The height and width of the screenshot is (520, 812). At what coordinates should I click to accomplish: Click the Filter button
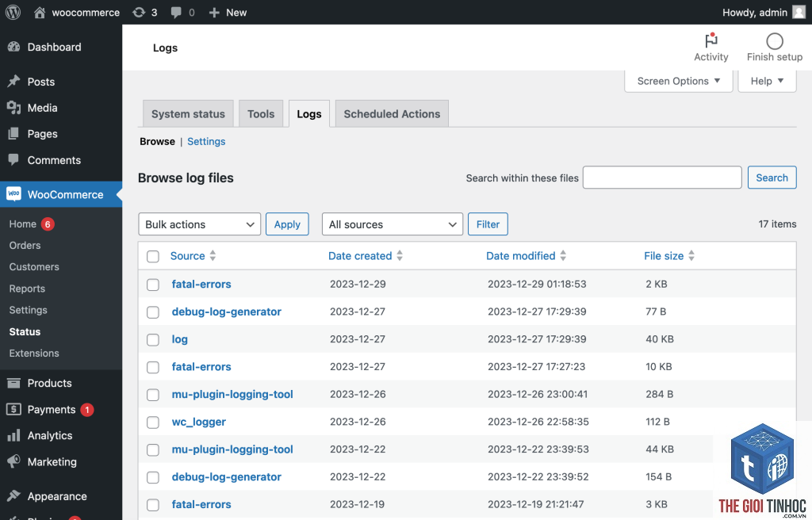point(488,224)
